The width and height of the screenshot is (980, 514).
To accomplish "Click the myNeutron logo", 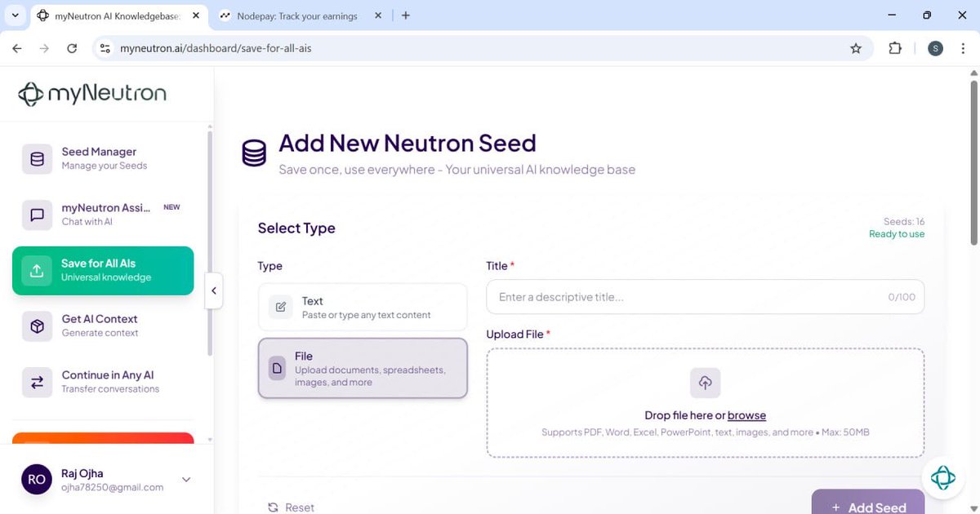I will (x=92, y=95).
